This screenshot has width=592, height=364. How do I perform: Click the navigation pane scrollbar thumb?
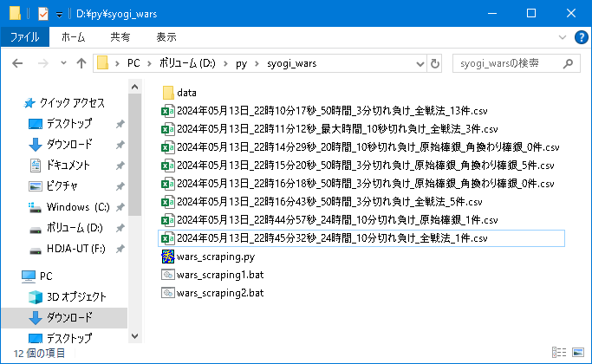135,155
